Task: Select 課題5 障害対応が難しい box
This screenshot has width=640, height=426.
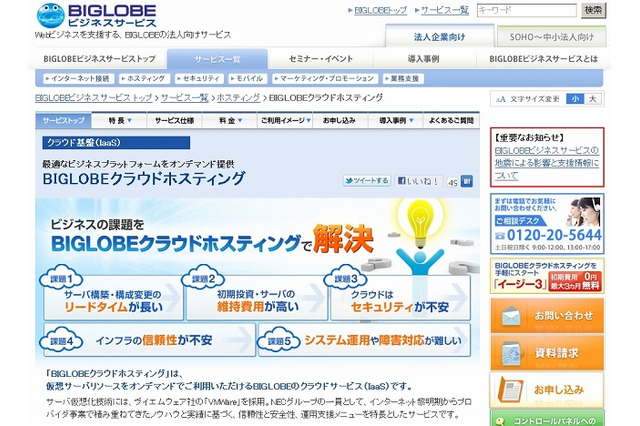Action: pos(364,340)
